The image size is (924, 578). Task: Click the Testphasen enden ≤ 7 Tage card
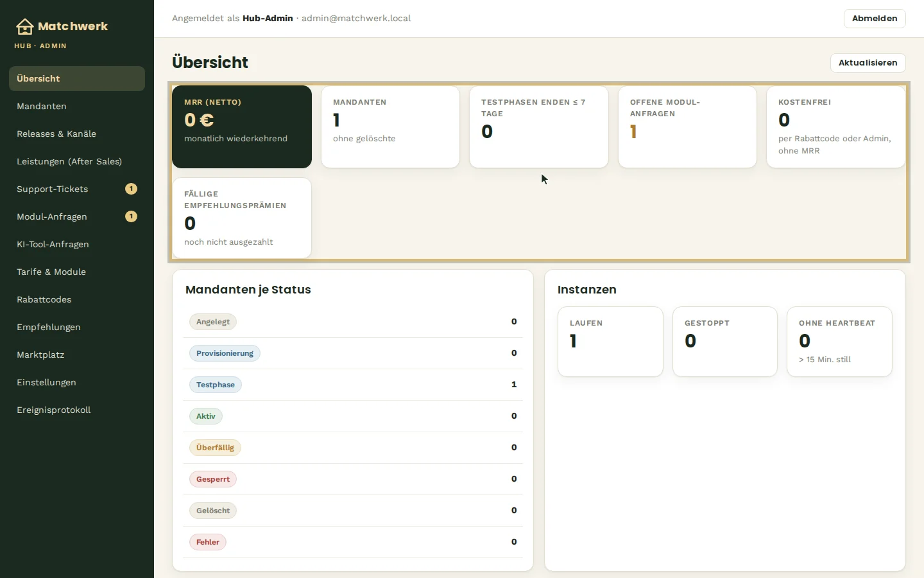(539, 127)
